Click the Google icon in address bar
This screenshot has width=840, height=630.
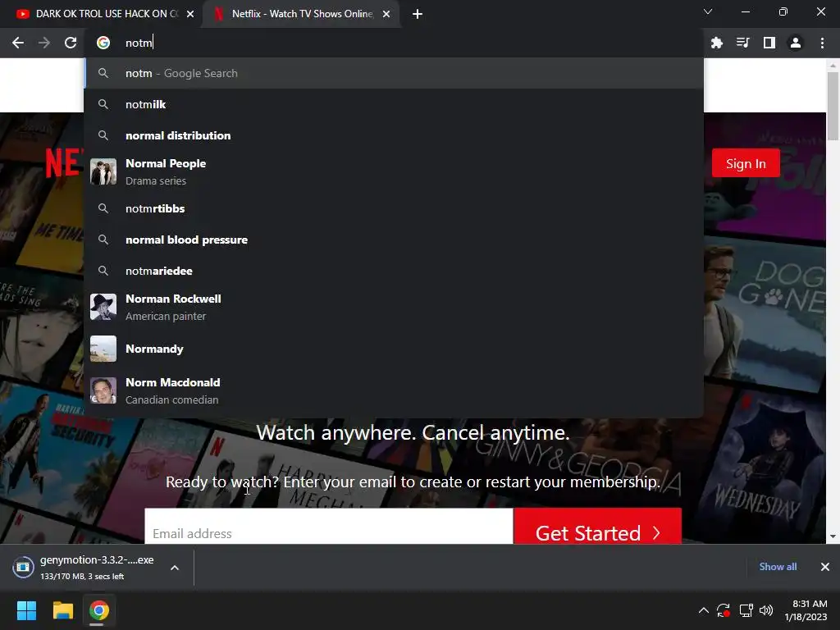pos(103,43)
